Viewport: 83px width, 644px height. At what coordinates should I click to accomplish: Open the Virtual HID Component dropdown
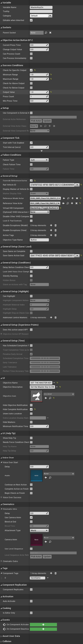click(x=44, y=208)
